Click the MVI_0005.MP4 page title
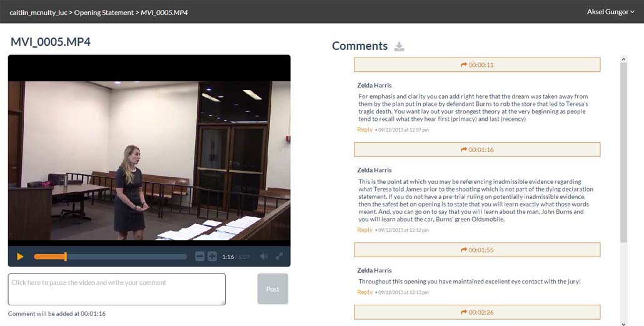This screenshot has width=644, height=326. (x=51, y=42)
